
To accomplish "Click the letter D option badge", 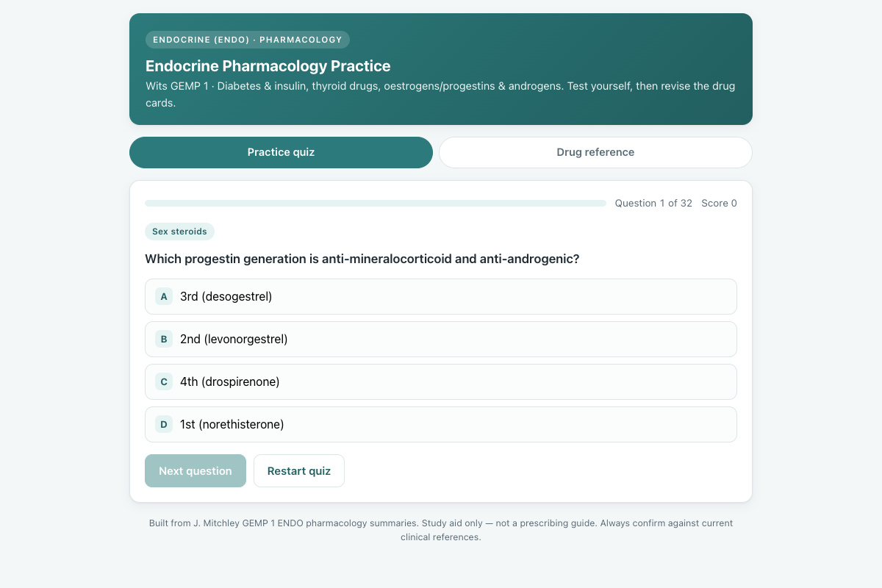I will tap(164, 424).
